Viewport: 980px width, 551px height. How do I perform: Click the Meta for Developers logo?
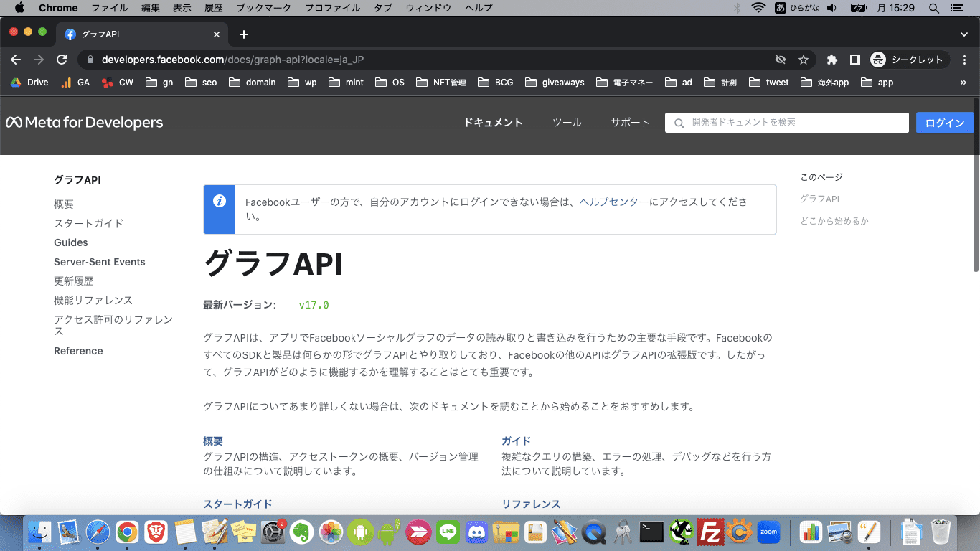coord(85,123)
